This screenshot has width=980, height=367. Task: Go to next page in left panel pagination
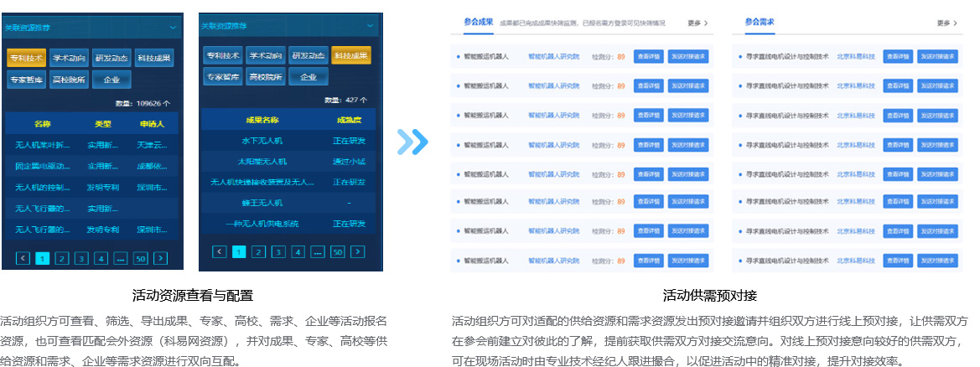pyautogui.click(x=161, y=258)
